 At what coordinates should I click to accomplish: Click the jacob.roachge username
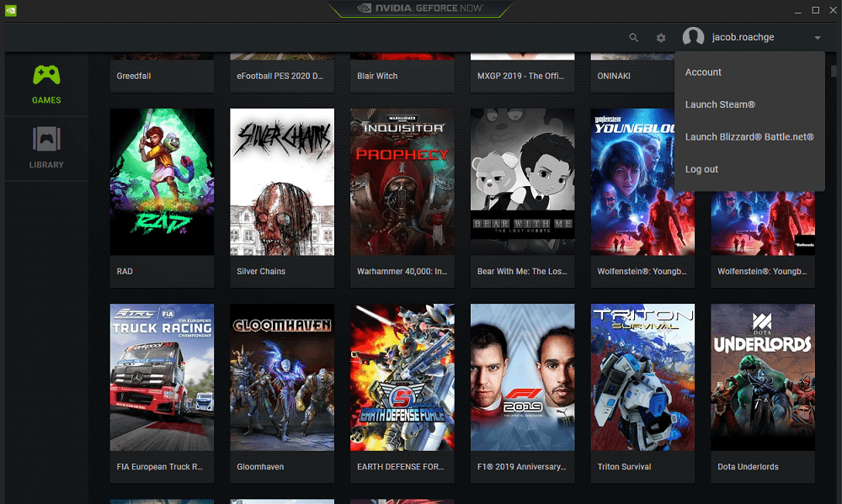tap(743, 37)
